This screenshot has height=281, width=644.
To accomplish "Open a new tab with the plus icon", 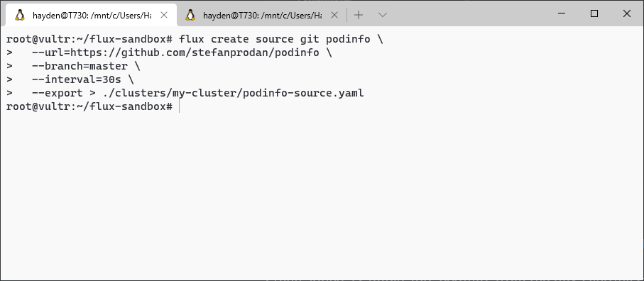I will pyautogui.click(x=359, y=15).
